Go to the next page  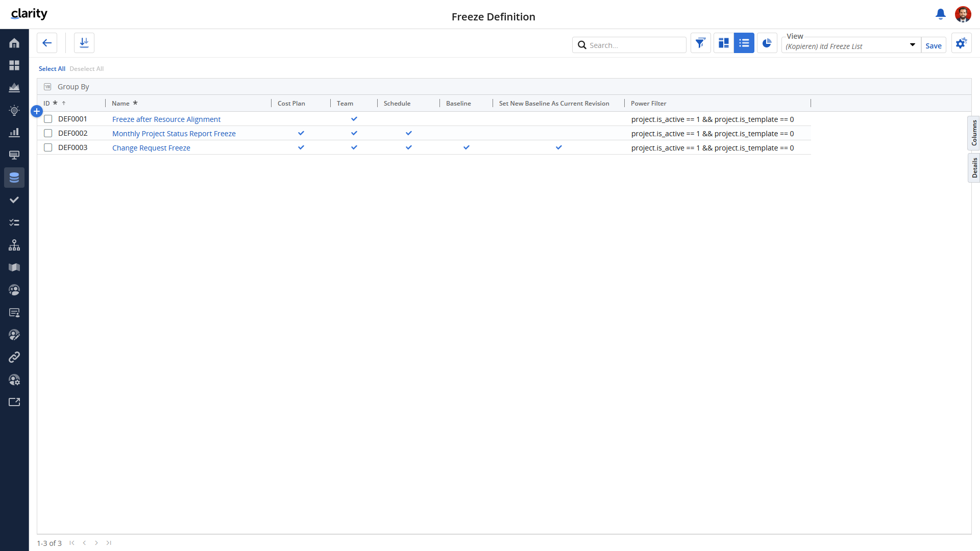pos(96,543)
